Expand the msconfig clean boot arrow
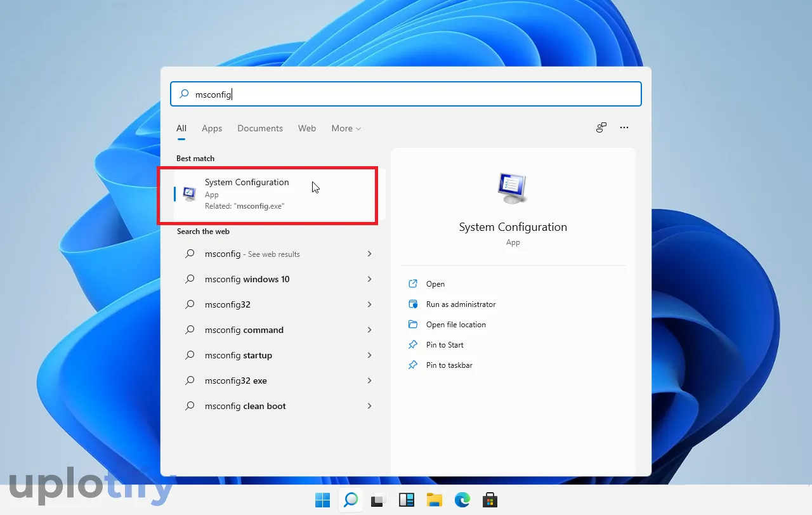Viewport: 812px width, 515px height. 369,406
